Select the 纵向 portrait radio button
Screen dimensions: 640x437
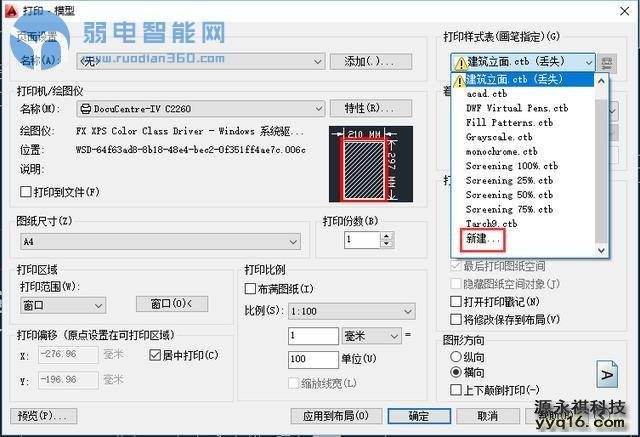point(455,355)
